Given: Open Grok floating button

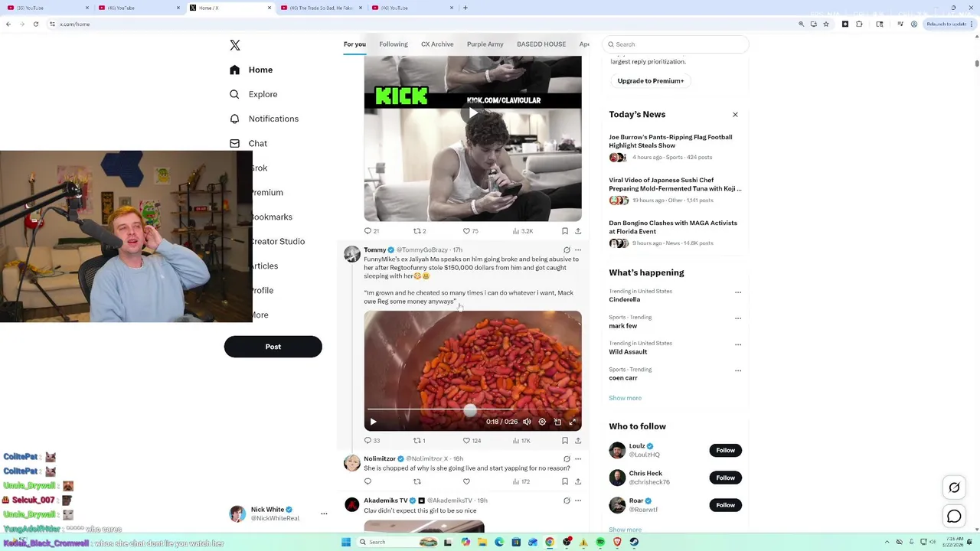Looking at the screenshot, I should coord(954,487).
